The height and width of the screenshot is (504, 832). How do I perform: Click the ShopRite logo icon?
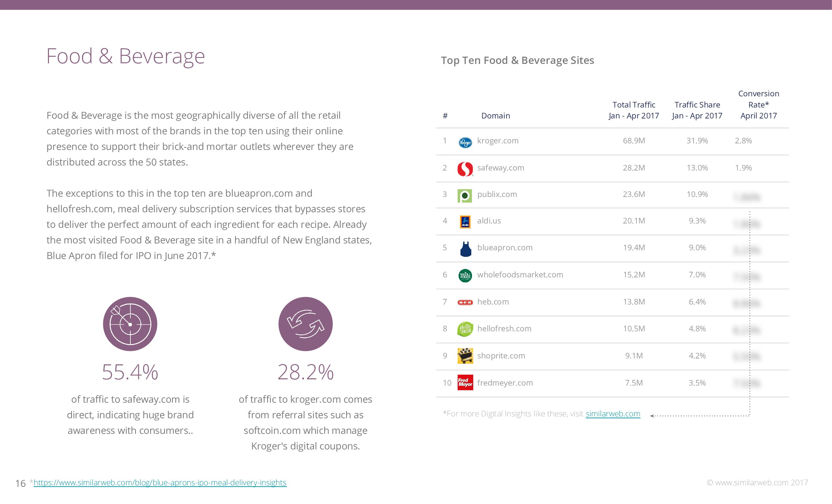[465, 356]
